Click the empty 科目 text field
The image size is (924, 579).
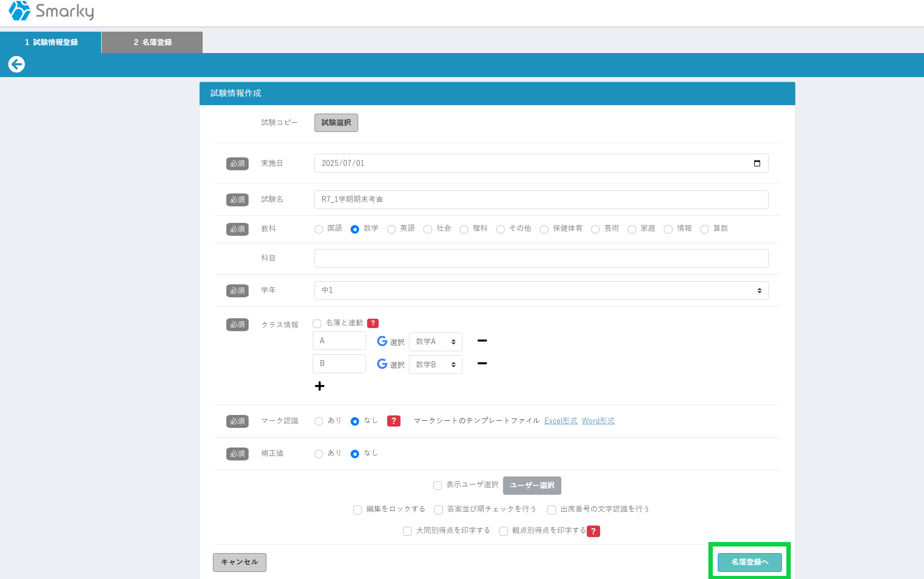(541, 259)
